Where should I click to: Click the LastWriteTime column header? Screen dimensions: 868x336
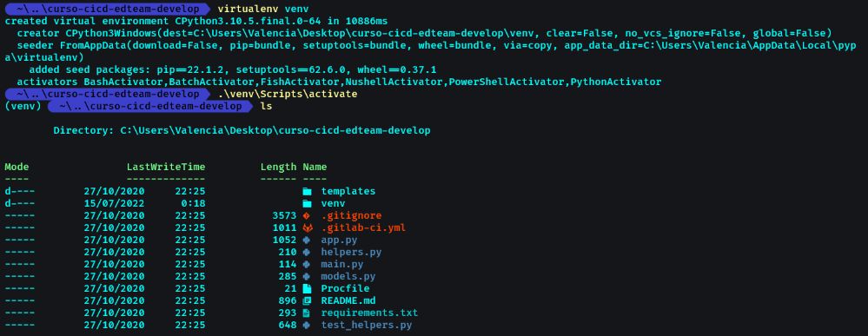(166, 168)
